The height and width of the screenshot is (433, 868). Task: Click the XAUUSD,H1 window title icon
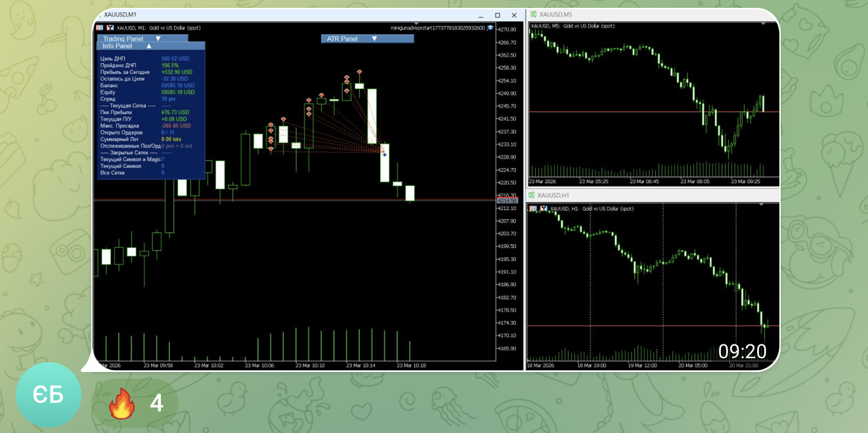(532, 195)
